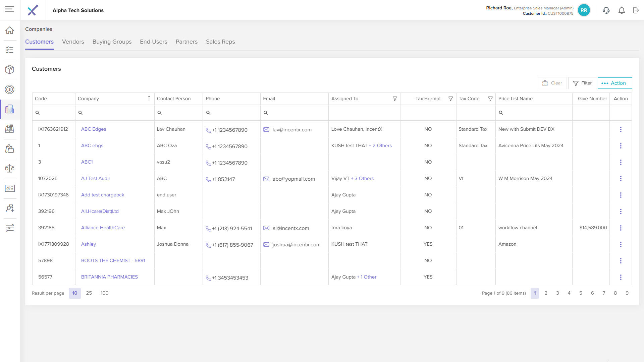Viewport: 644px width, 362px height.
Task: Open the sliders settings sidebar icon
Action: [10, 228]
